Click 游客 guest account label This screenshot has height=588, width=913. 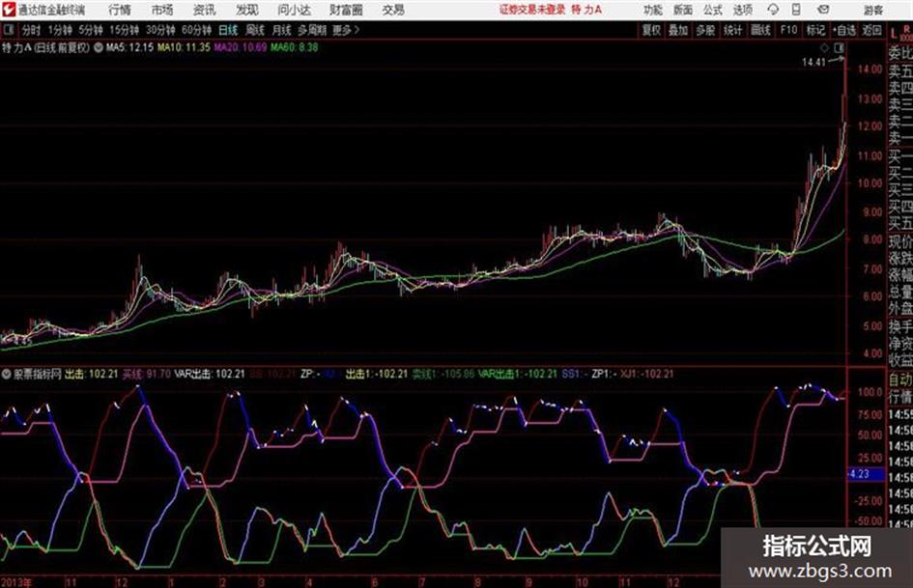coord(873,10)
